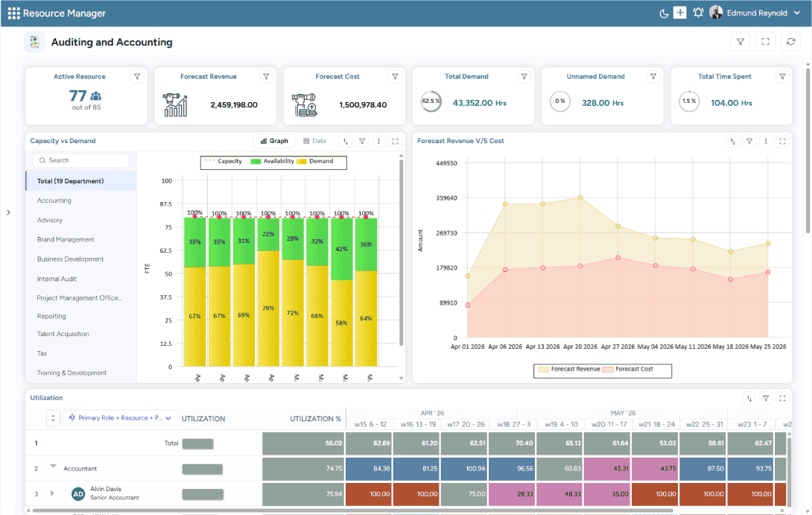Filter the Total Time Spent card
This screenshot has width=812, height=515.
point(782,77)
